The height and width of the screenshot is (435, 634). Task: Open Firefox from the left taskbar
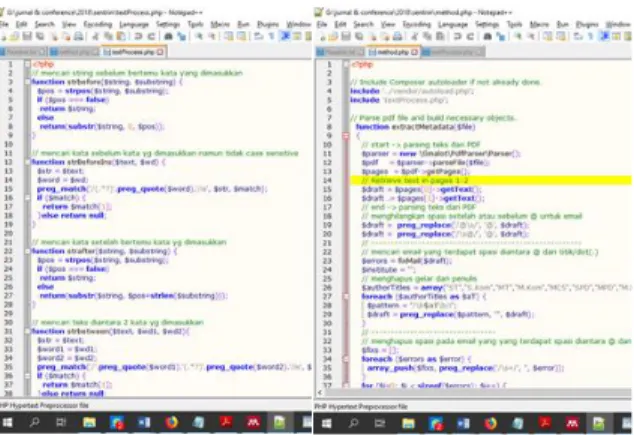coord(171,423)
